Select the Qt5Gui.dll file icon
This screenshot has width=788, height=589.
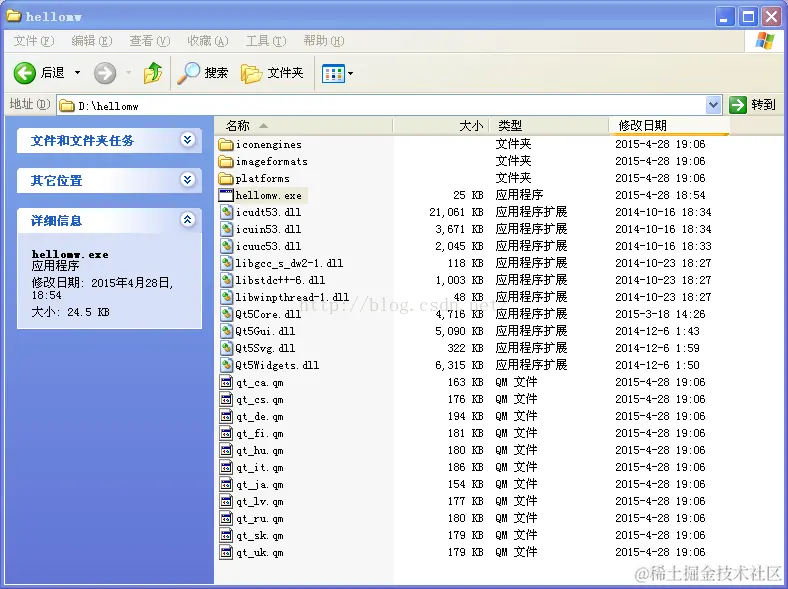click(226, 332)
